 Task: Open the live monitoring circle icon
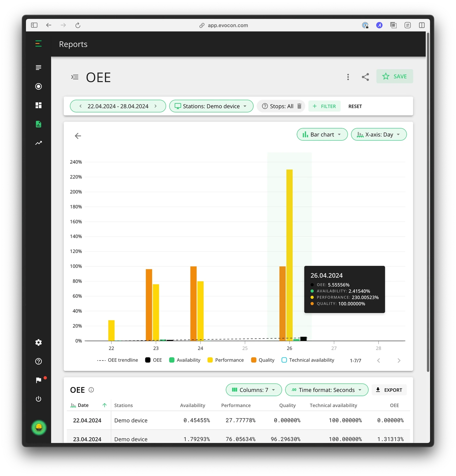pyautogui.click(x=38, y=86)
